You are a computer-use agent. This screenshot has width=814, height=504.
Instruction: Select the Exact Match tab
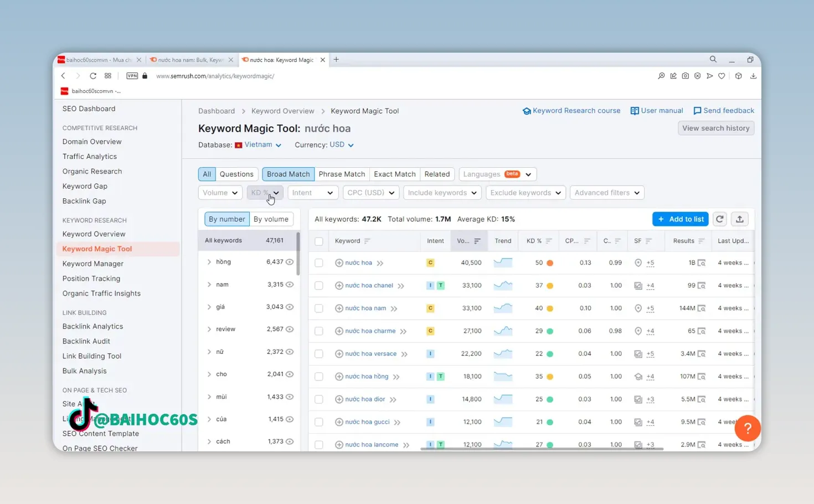click(x=395, y=174)
